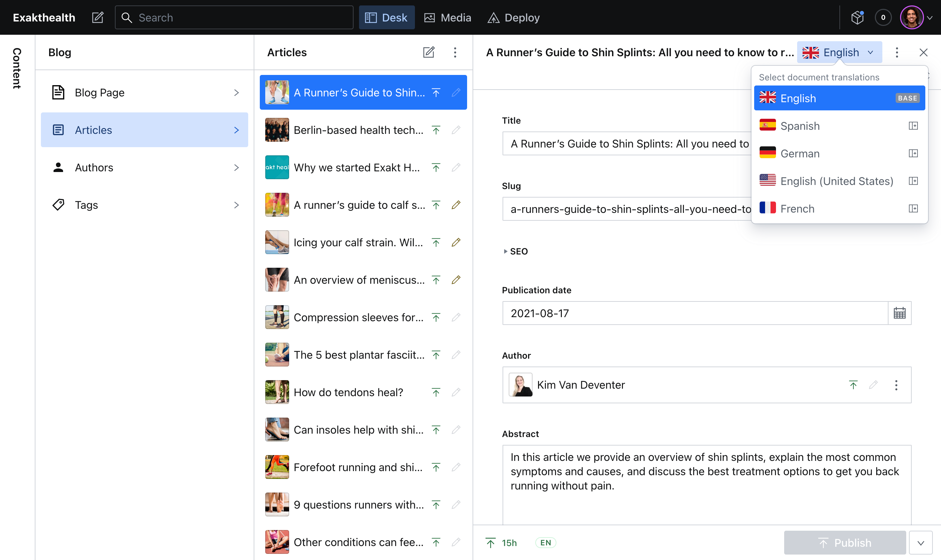
Task: Open the Kim Van Deventer reference options menu
Action: pyautogui.click(x=896, y=385)
